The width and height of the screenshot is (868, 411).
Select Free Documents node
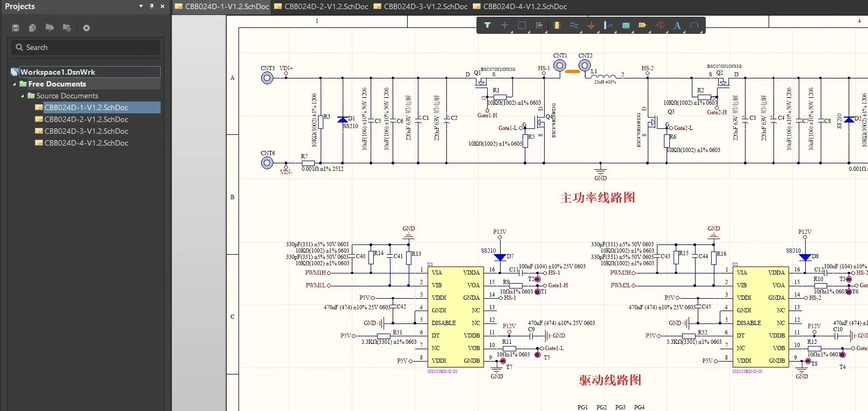(x=57, y=84)
